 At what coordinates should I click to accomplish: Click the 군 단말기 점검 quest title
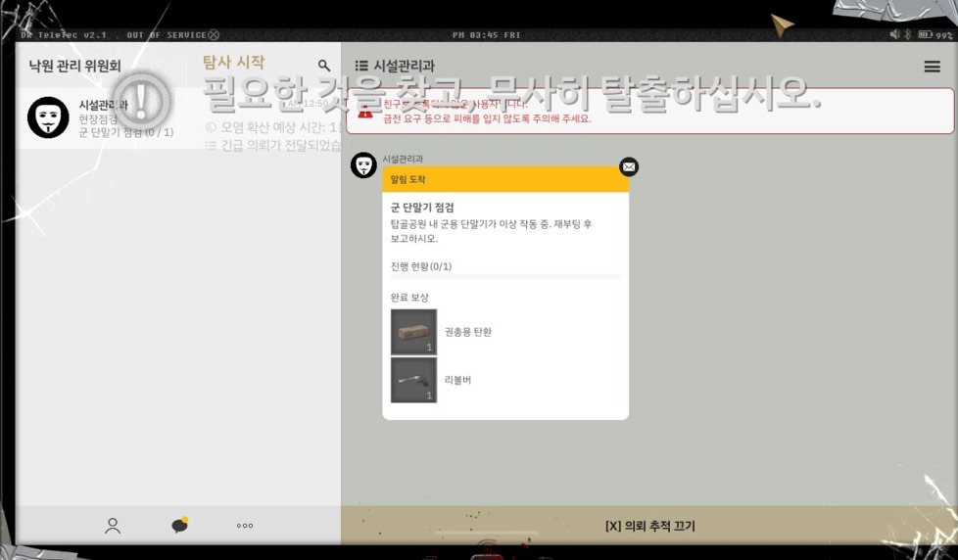pos(422,208)
